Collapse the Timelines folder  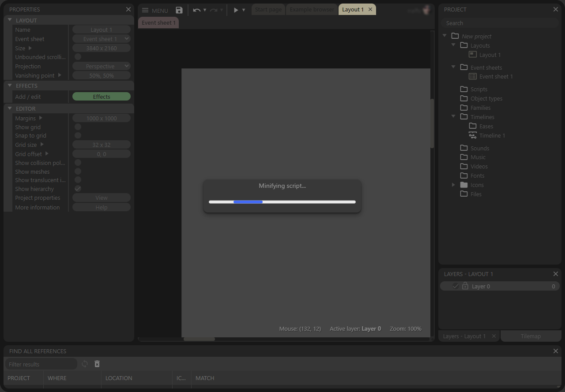point(453,116)
